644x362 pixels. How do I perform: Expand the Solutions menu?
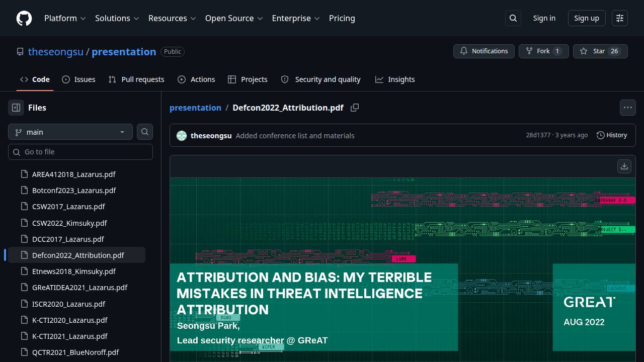[x=117, y=18]
